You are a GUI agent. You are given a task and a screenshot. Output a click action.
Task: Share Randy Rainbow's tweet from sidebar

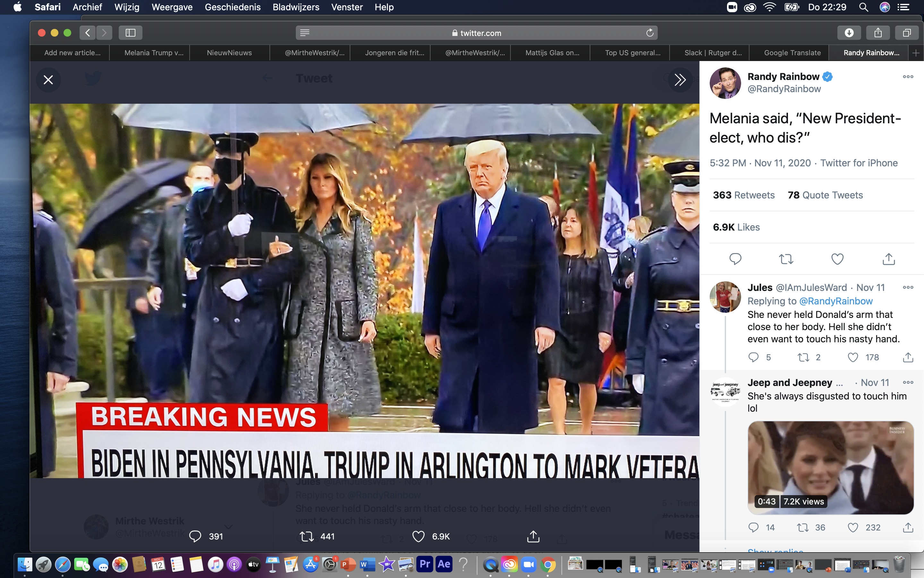(x=888, y=259)
